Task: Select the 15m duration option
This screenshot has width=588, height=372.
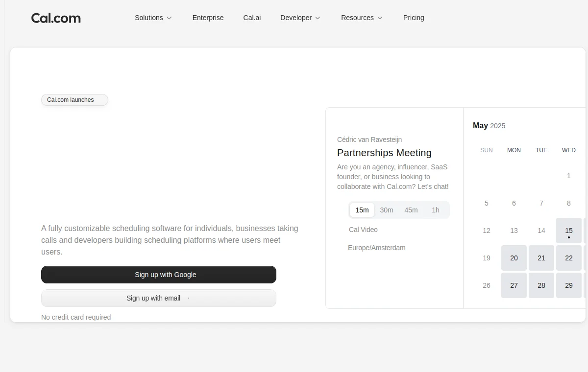Action: [x=362, y=210]
